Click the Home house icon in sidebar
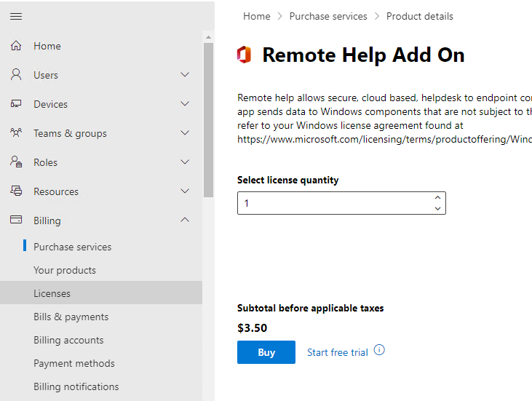This screenshot has width=532, height=401. (x=16, y=45)
